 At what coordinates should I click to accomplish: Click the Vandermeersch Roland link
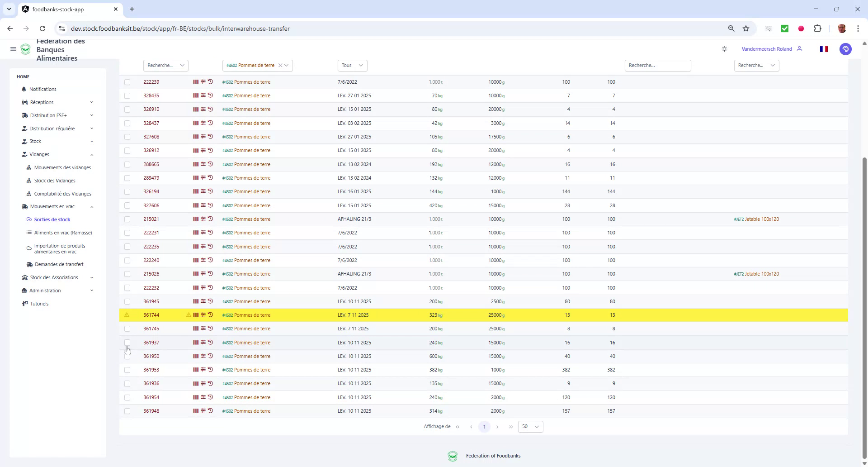(x=767, y=48)
